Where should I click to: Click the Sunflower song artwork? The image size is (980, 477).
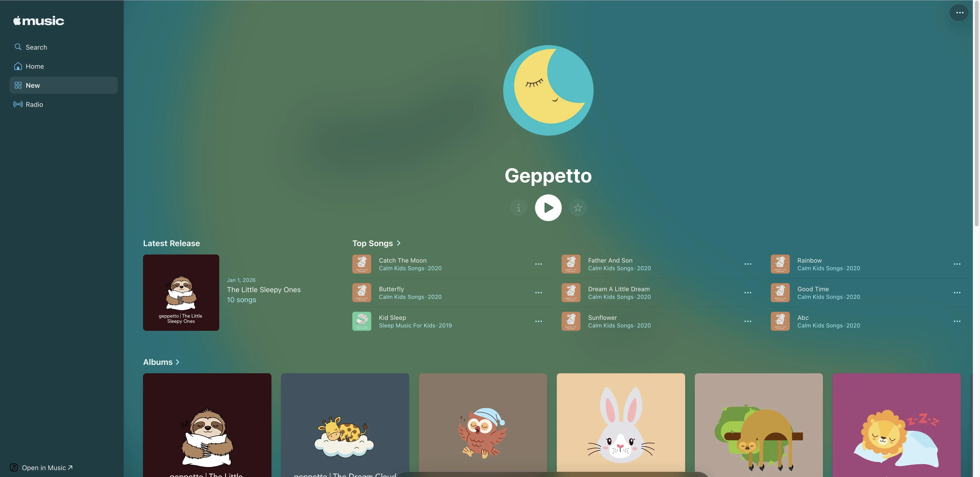571,321
